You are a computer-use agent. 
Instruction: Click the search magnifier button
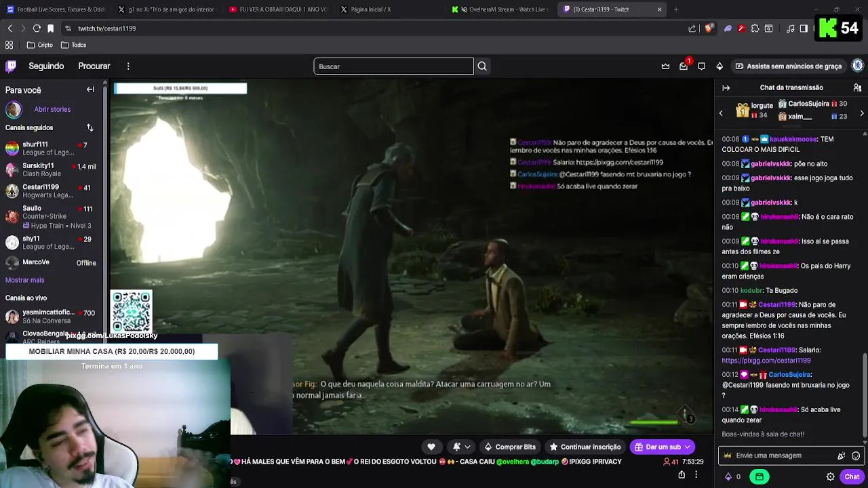tap(482, 66)
